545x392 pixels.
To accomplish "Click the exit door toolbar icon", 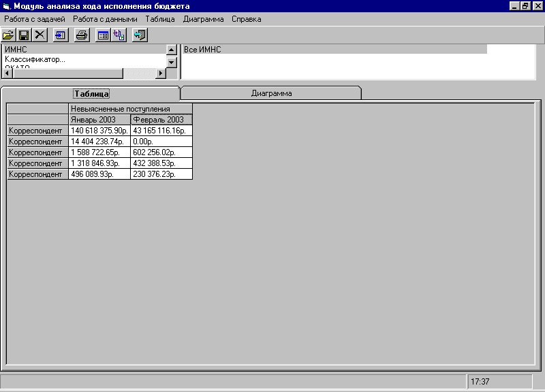I will (140, 35).
